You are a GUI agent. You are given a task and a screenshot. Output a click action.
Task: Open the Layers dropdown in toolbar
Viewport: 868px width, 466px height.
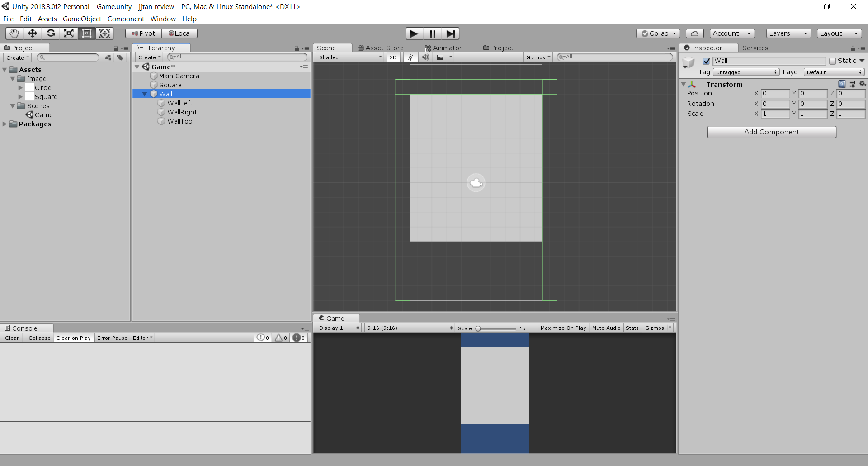coord(788,33)
